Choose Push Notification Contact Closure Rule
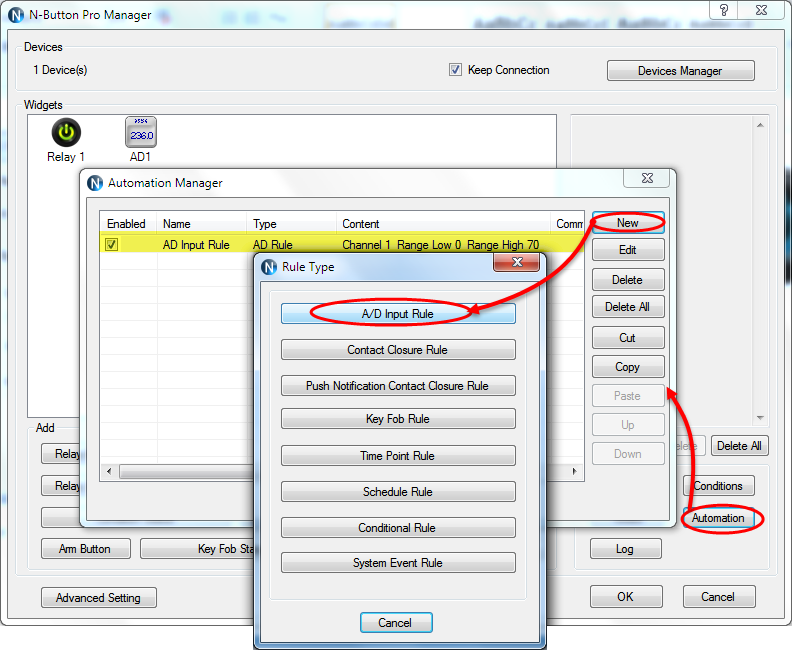The width and height of the screenshot is (792, 650). pyautogui.click(x=398, y=386)
